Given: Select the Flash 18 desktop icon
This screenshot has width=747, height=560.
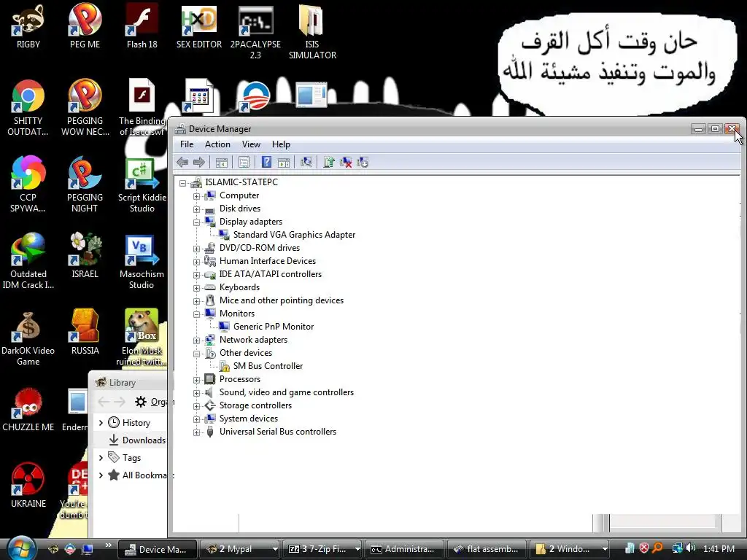Looking at the screenshot, I should point(142,26).
